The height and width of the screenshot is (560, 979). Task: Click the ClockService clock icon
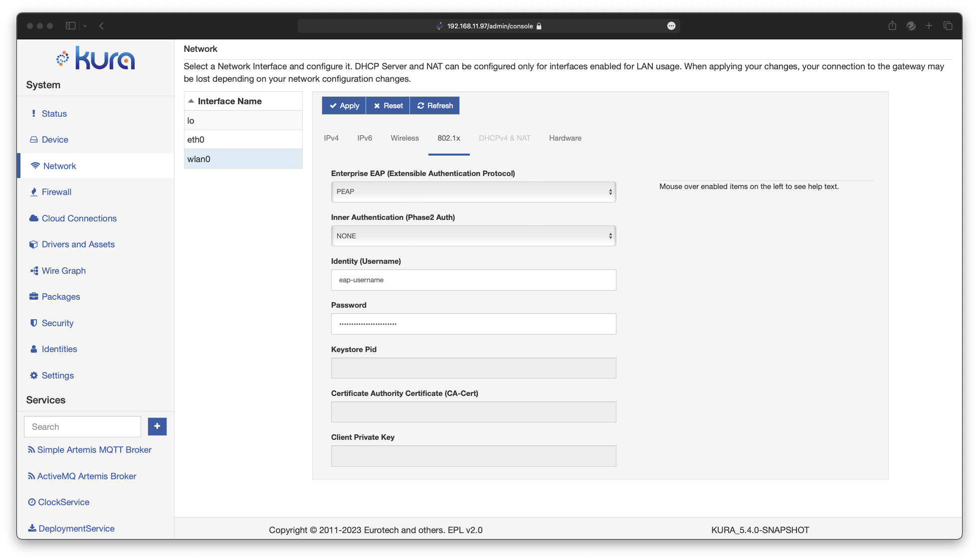point(32,502)
